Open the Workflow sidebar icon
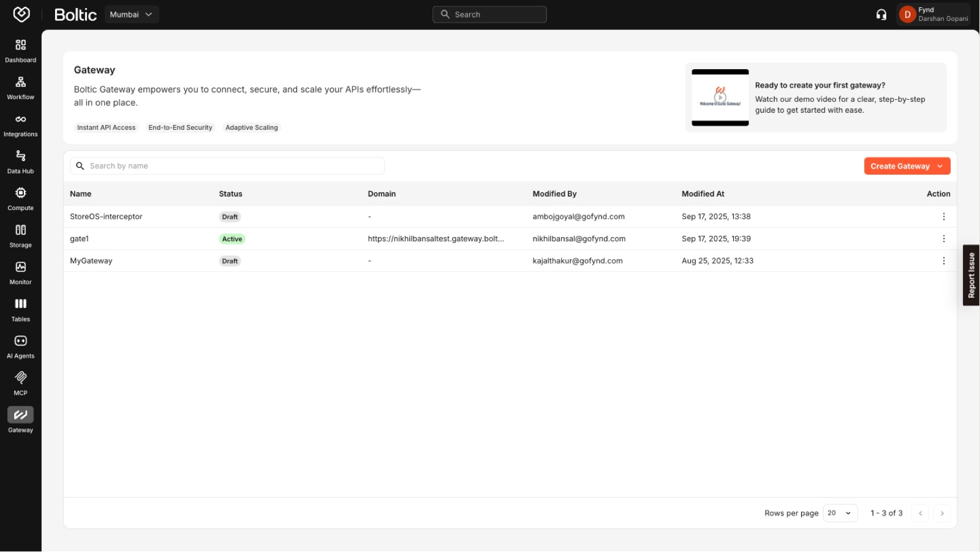The image size is (980, 552). (21, 82)
